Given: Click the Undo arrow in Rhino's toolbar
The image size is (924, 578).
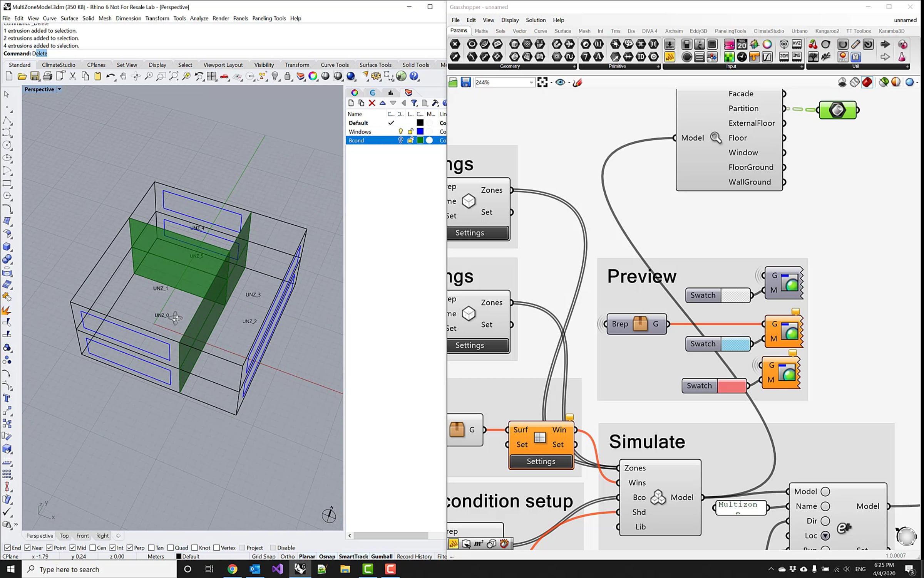Looking at the screenshot, I should 110,76.
